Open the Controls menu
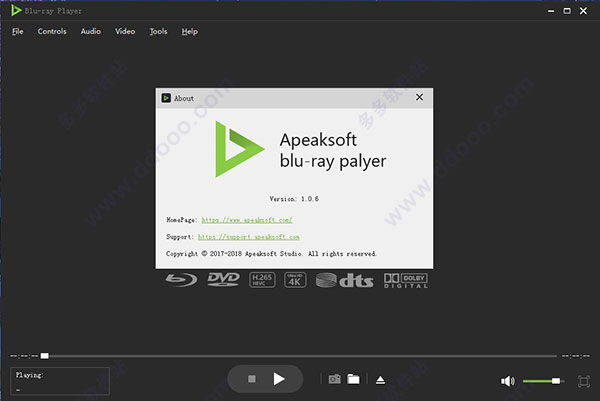This screenshot has height=401, width=600. point(52,31)
